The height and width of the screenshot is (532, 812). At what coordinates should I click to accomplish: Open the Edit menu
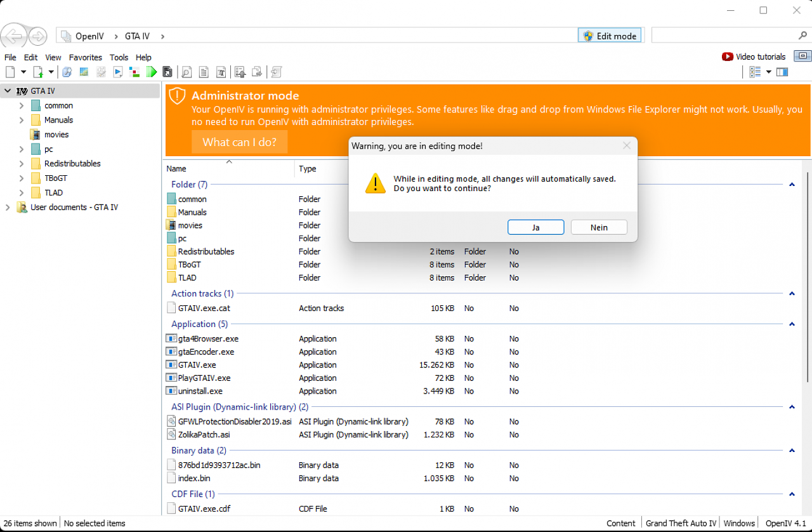click(31, 57)
